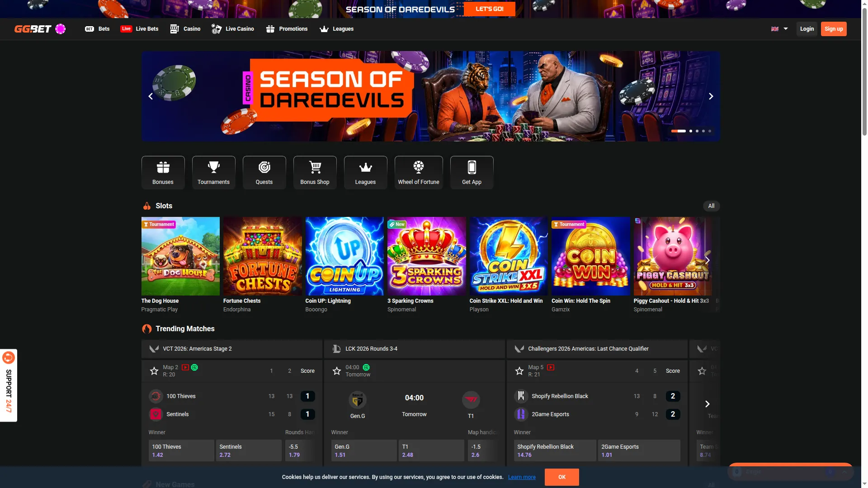
Task: Open LCK 2026 Rounds 3-4 header
Action: [x=414, y=349]
